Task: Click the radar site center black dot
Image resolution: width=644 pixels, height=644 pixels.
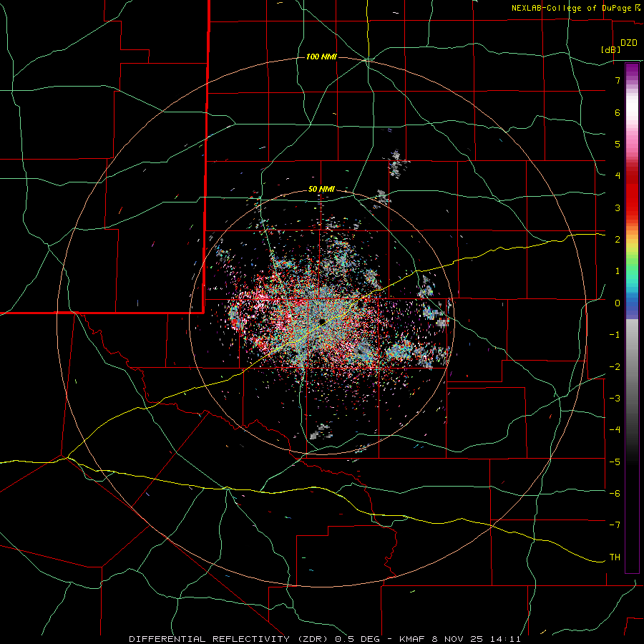Action: (x=322, y=321)
